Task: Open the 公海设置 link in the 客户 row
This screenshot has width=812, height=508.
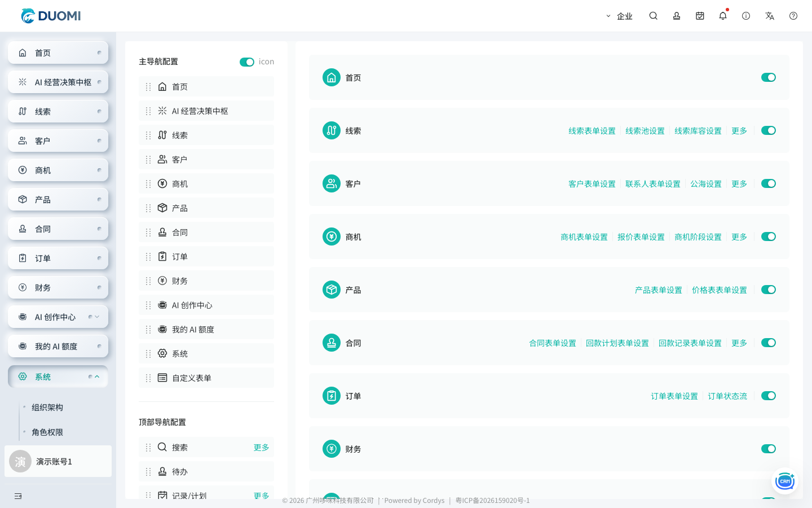Action: 706,184
